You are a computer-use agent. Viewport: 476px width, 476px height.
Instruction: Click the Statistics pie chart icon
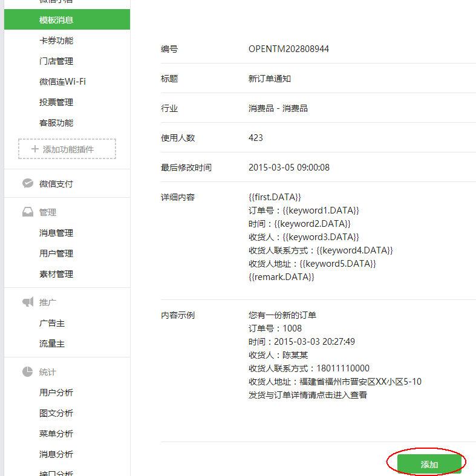tap(27, 372)
